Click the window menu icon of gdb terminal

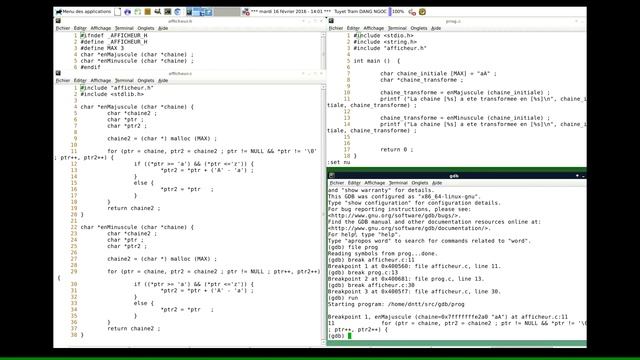click(x=332, y=176)
